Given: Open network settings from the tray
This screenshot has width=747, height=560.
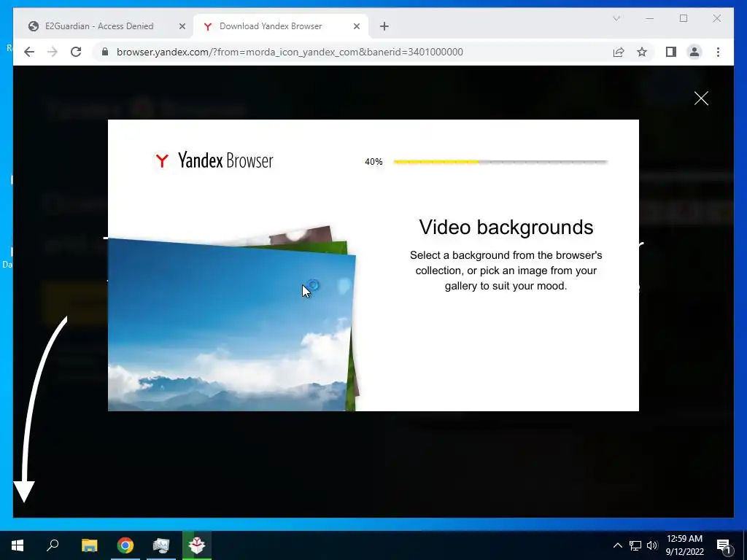Looking at the screenshot, I should pyautogui.click(x=635, y=545).
